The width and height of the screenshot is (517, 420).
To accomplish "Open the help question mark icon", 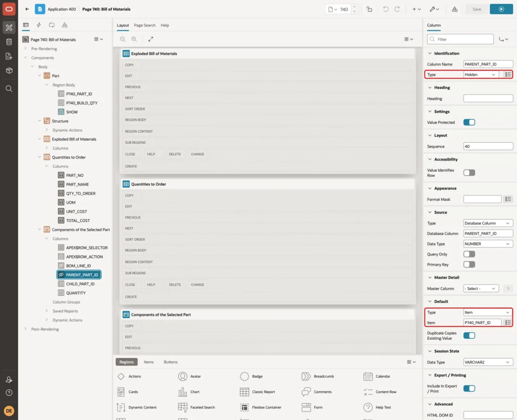I will [9, 393].
